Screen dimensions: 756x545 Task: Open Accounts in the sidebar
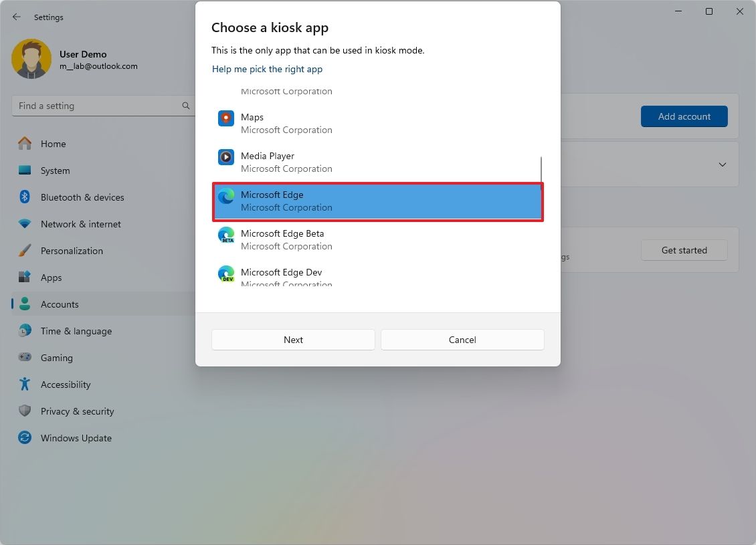pos(24,304)
